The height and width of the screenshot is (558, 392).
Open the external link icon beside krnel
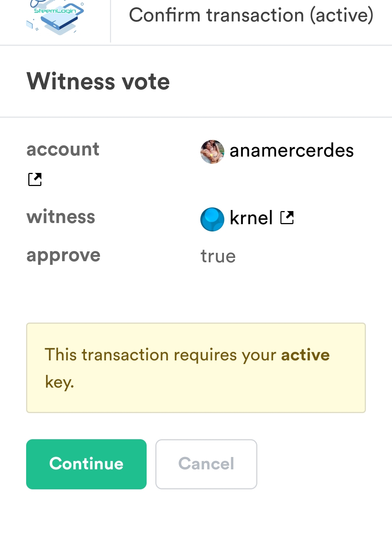coord(287,218)
